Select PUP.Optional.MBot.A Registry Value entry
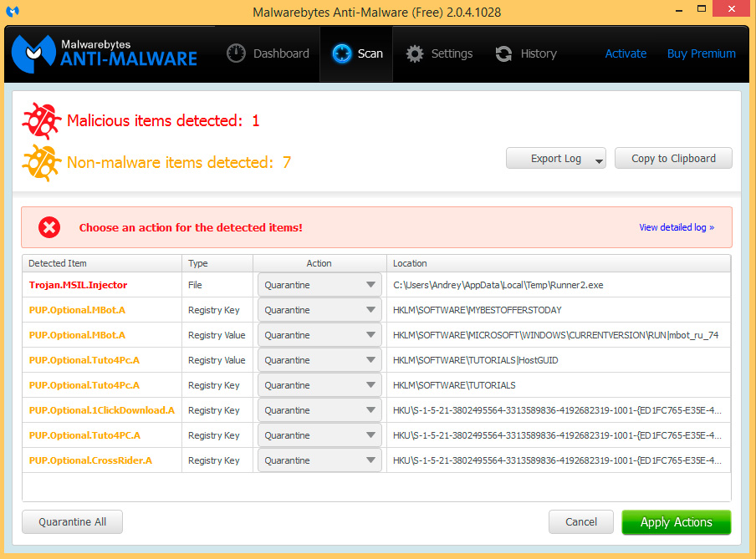The image size is (756, 559). [77, 335]
